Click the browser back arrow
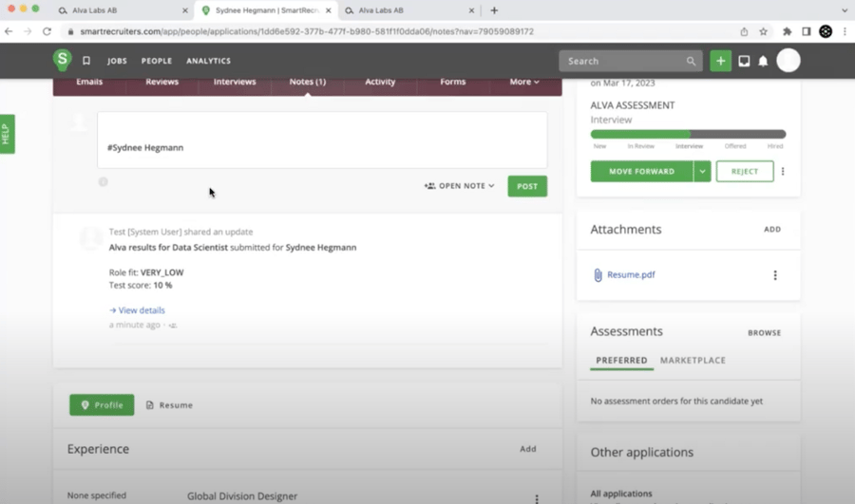855x504 pixels. coord(9,31)
